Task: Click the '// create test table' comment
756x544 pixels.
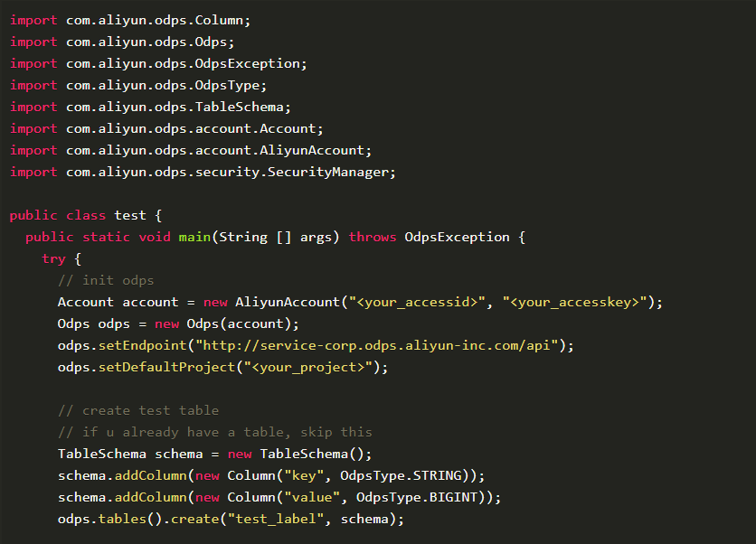Action: click(138, 410)
